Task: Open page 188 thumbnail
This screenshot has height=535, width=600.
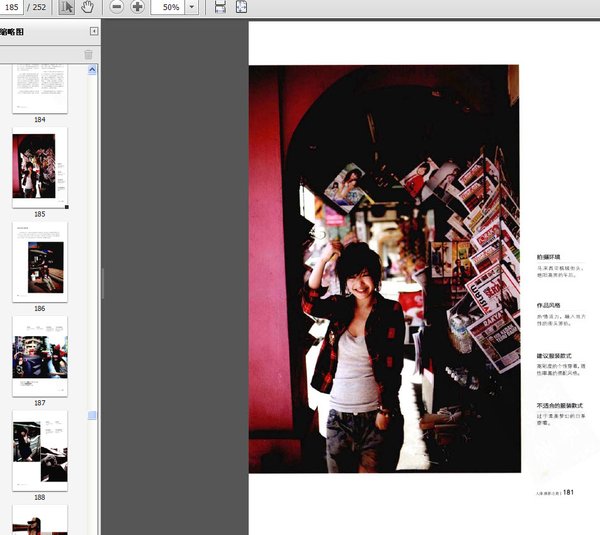Action: pyautogui.click(x=40, y=451)
